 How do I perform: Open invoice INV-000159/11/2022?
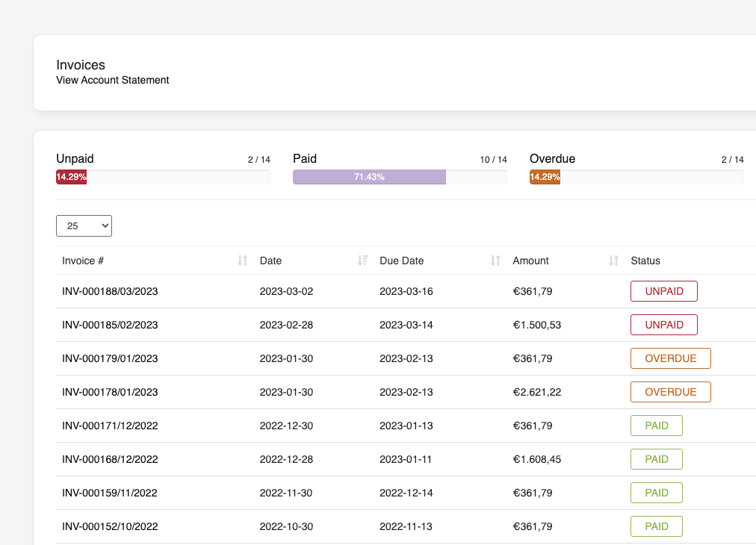coord(110,493)
